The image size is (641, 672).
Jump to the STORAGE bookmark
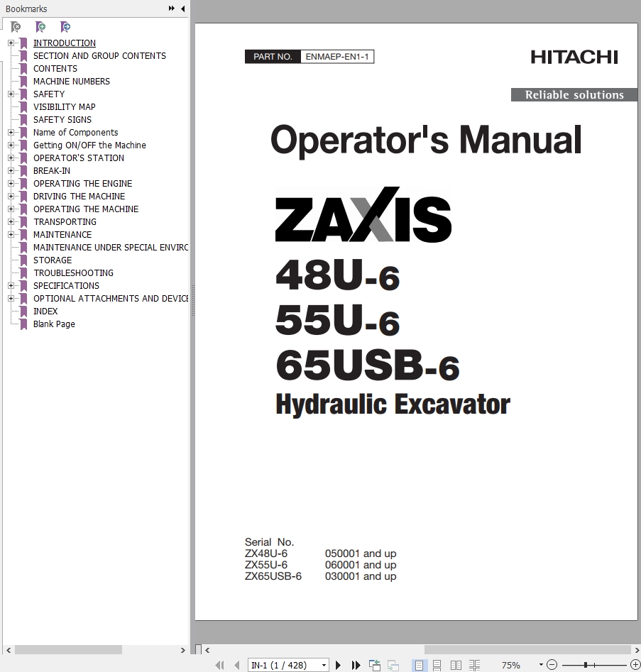[53, 260]
